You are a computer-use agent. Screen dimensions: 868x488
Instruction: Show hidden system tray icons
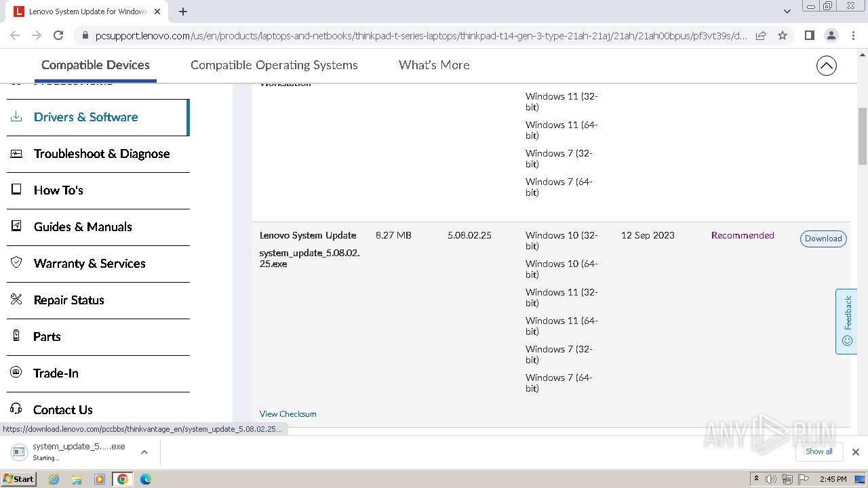756,479
